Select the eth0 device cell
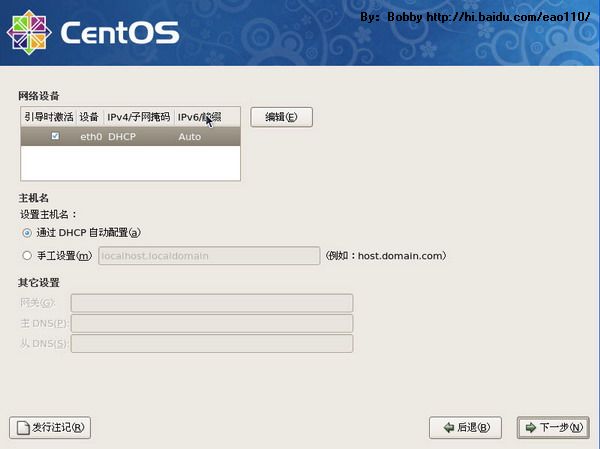 [91, 137]
